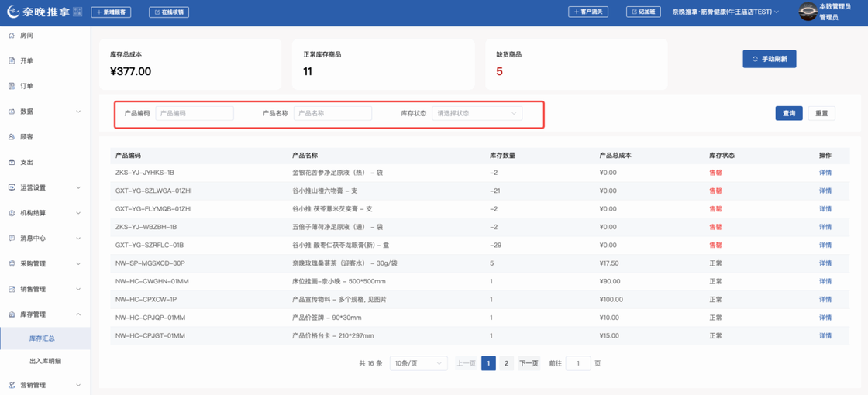The width and height of the screenshot is (868, 395).
Task: Expand the 营销管理 chevron in sidebar
Action: (78, 385)
